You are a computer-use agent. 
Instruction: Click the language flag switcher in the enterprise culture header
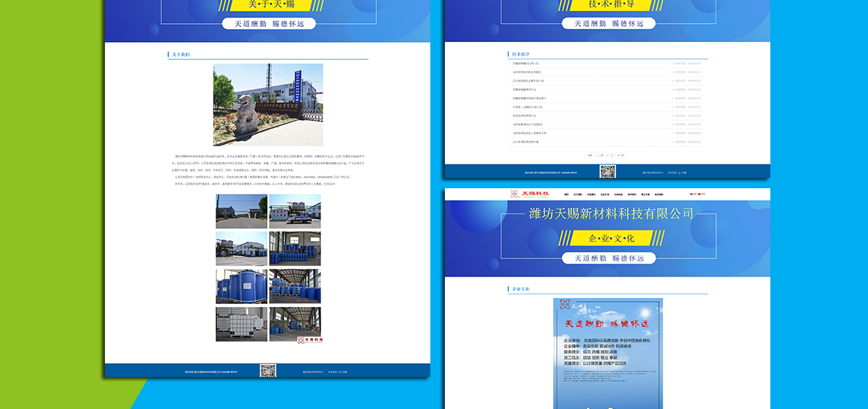coord(697,194)
